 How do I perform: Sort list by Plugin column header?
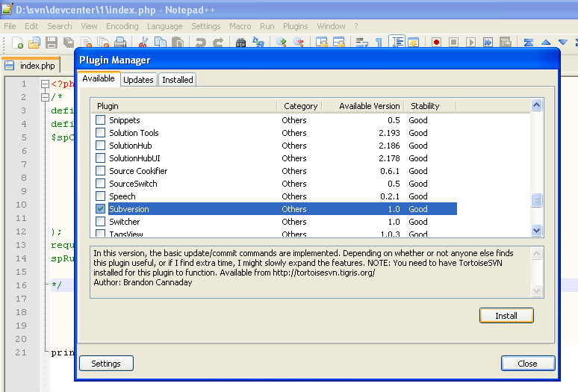[x=184, y=106]
